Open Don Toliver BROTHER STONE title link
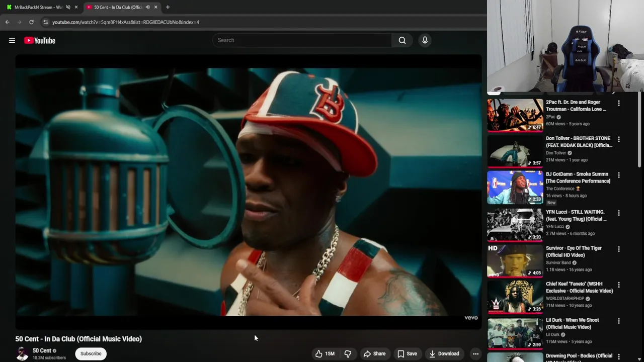 (x=579, y=142)
